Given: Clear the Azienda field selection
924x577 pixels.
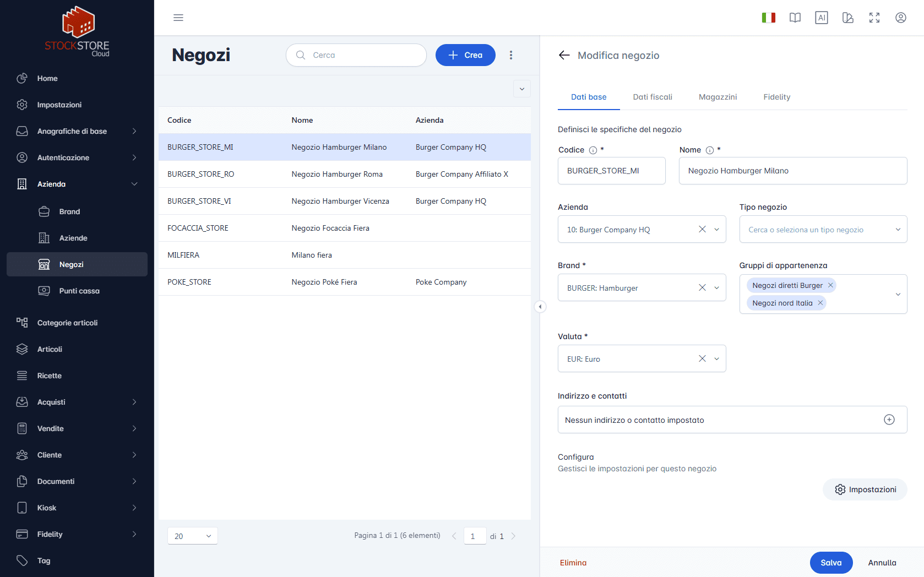Looking at the screenshot, I should click(x=702, y=230).
